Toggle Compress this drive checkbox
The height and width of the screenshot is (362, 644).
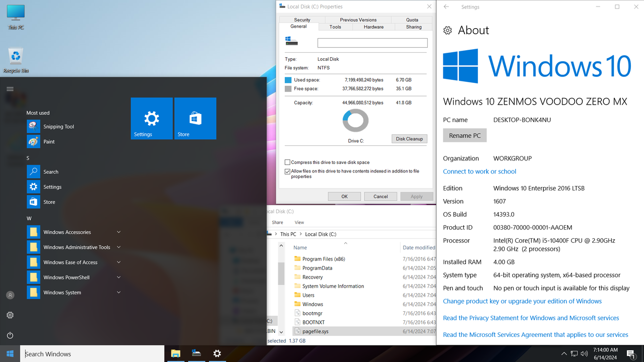[287, 162]
